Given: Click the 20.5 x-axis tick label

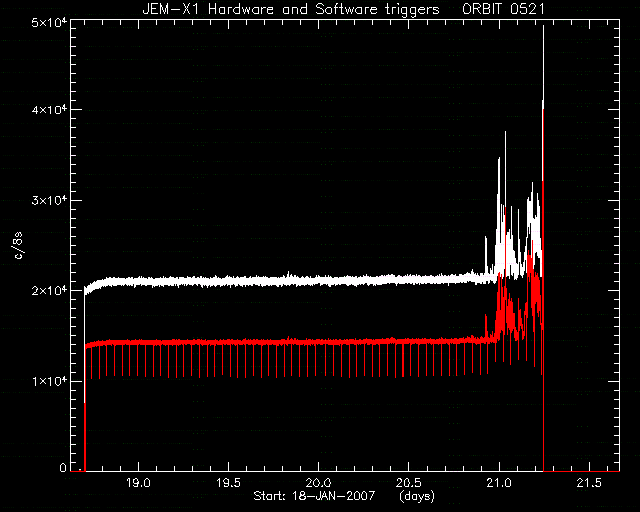Looking at the screenshot, I should coord(409,483).
